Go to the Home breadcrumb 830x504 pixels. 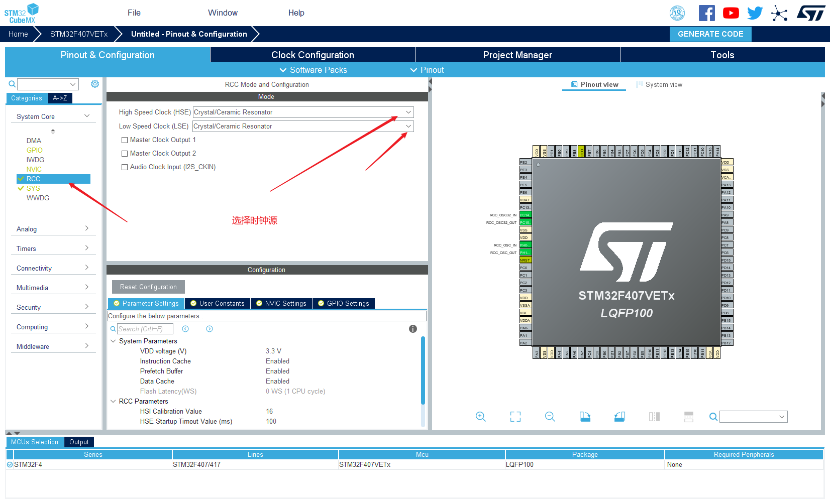(18, 34)
